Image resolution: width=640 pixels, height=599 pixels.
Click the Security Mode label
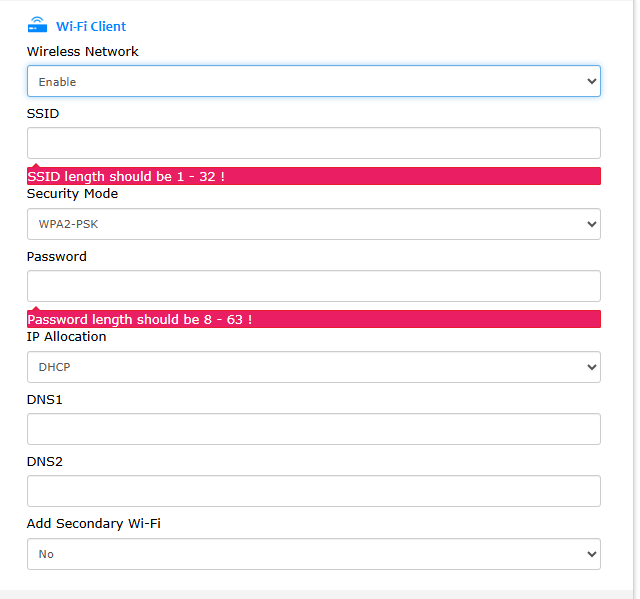point(72,193)
